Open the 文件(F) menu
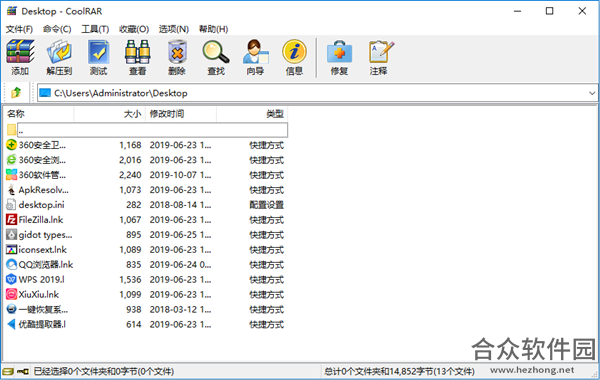 (19, 29)
